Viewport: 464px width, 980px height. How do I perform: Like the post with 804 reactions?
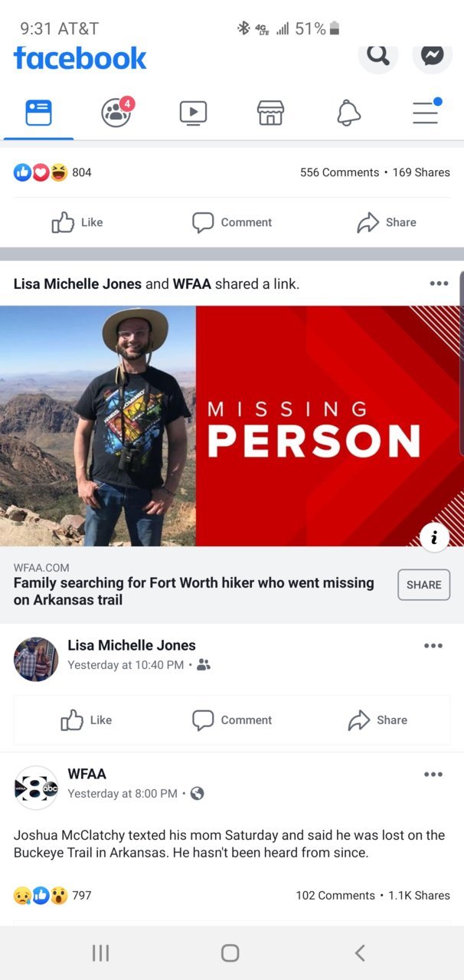[x=77, y=222]
